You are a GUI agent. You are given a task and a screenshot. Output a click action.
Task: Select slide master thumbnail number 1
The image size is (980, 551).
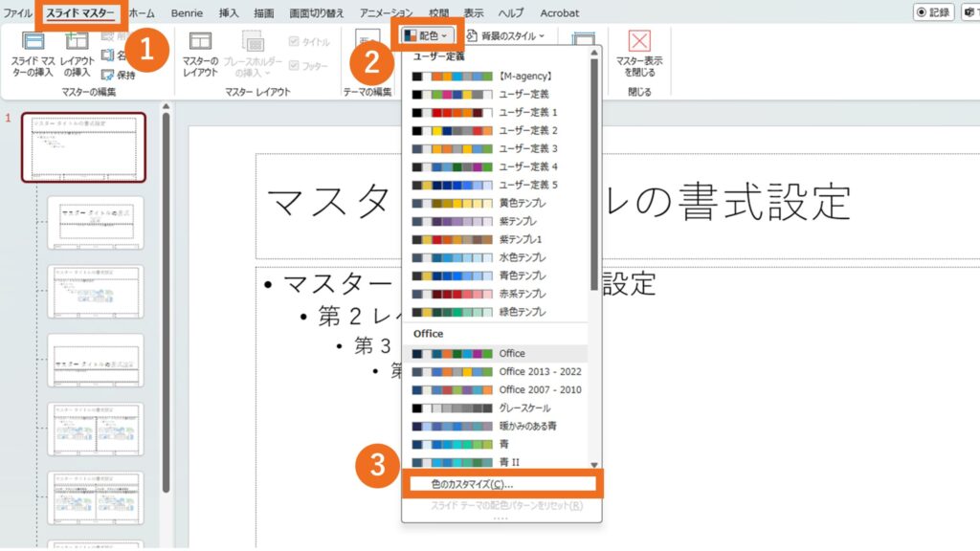[83, 147]
